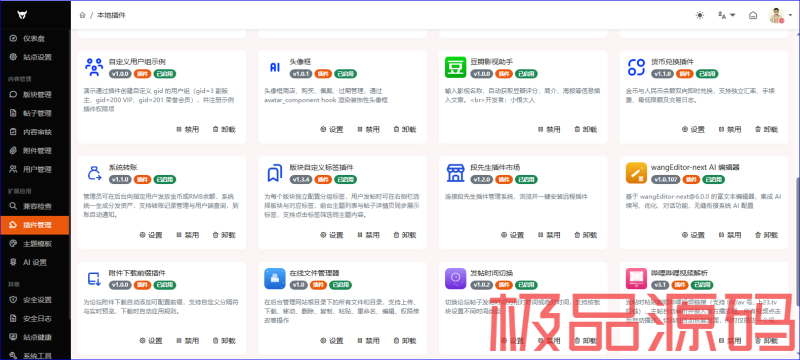
Task: Click the 附件下载前缀插件 plugin icon
Action: pyautogui.click(x=94, y=278)
